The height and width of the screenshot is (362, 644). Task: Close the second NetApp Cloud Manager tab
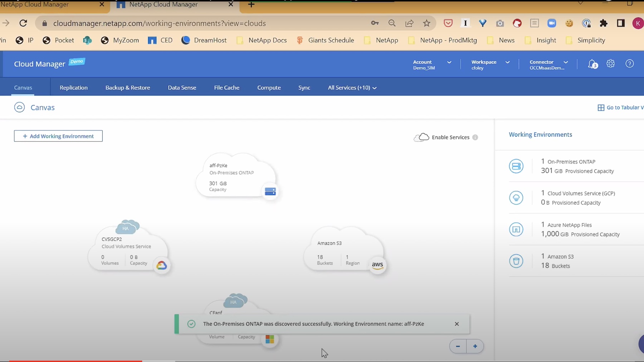click(x=231, y=5)
